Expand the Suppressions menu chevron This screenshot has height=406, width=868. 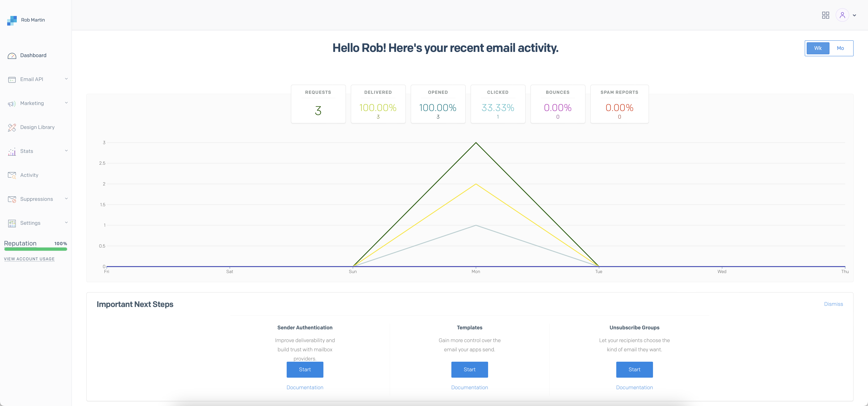pos(66,198)
